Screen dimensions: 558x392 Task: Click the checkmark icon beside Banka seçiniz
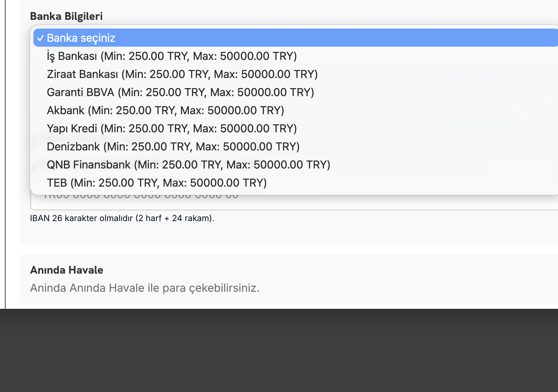[x=40, y=38]
